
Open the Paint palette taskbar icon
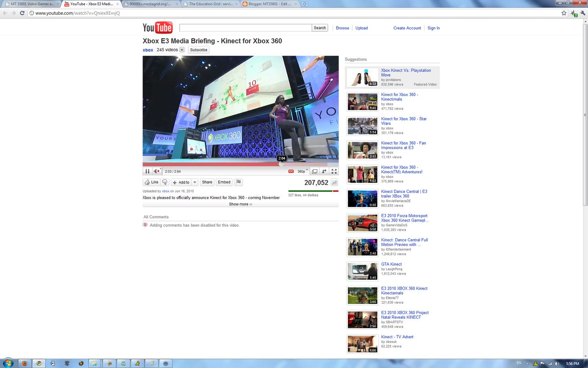[x=151, y=363]
